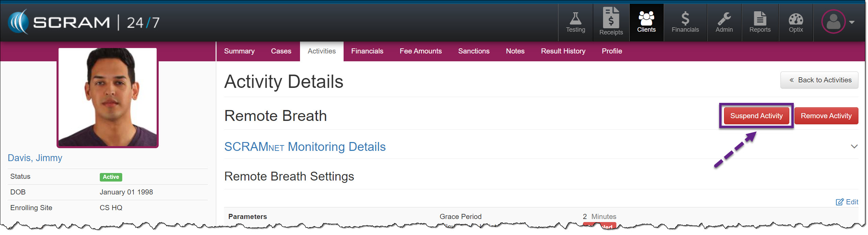Click Jimmy Davis's client photo

pyautogui.click(x=108, y=97)
